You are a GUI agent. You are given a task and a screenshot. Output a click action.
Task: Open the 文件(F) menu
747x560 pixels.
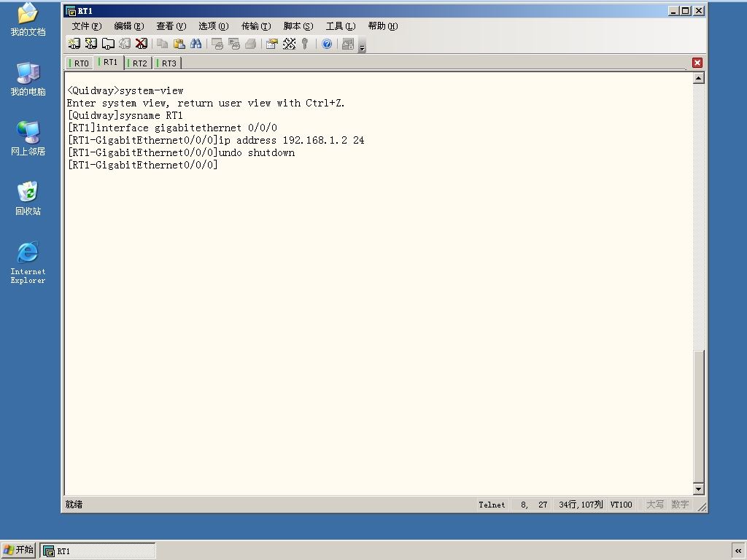point(87,26)
